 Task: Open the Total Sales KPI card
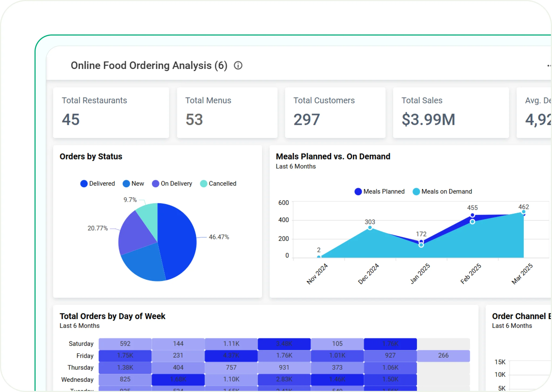coord(451,113)
